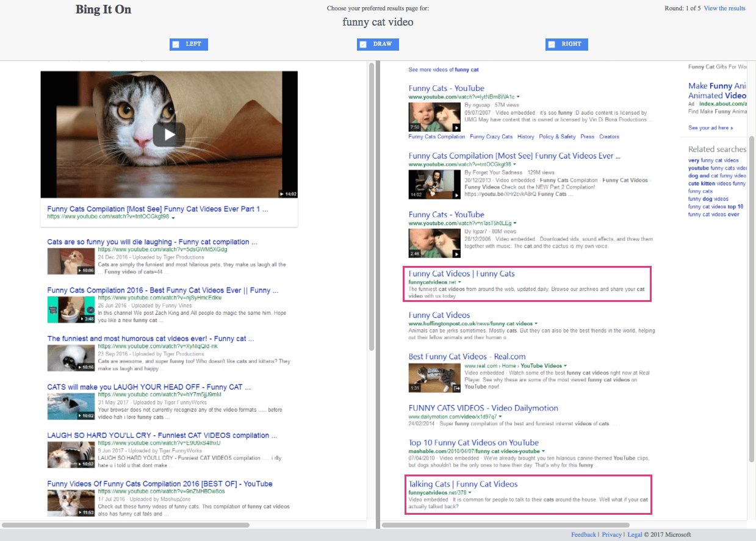Open 'Funny Videos Of Funny Cats Compilation 2016' link

point(160,484)
